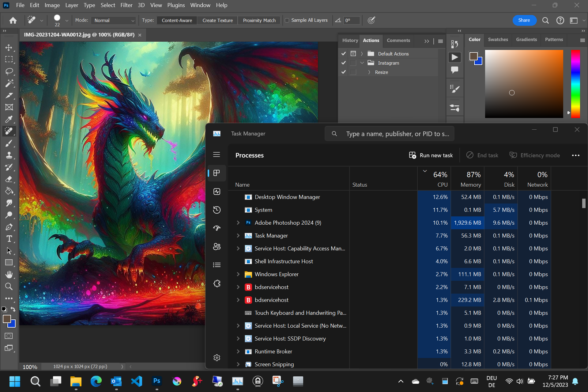Select the Paint Bucket tool
The width and height of the screenshot is (588, 392).
[x=9, y=191]
